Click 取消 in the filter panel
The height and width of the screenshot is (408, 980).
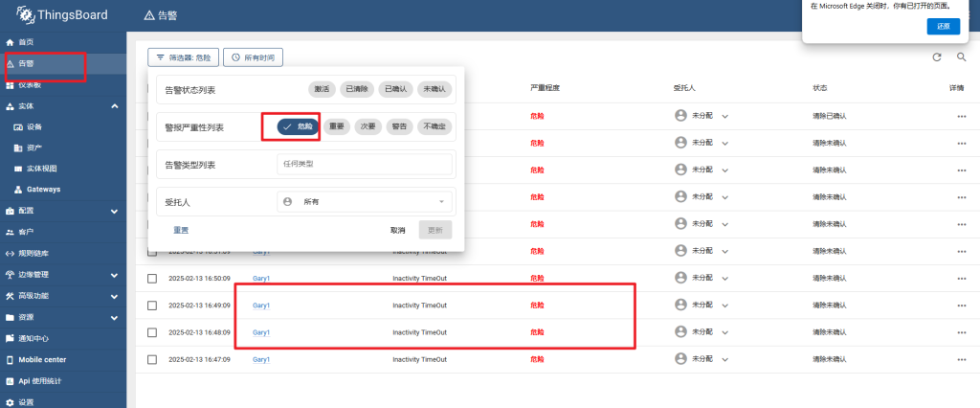pyautogui.click(x=397, y=230)
